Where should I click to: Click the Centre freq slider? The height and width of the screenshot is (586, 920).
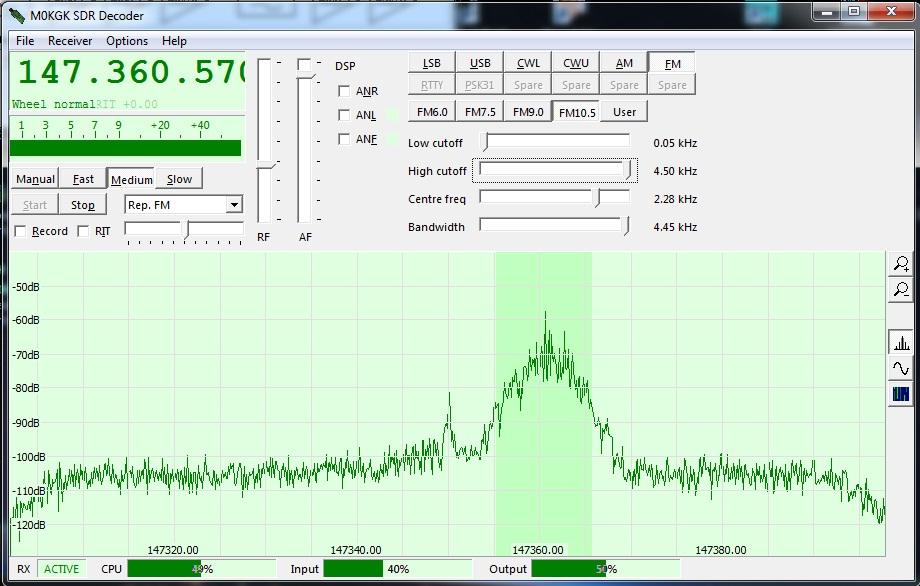point(555,198)
